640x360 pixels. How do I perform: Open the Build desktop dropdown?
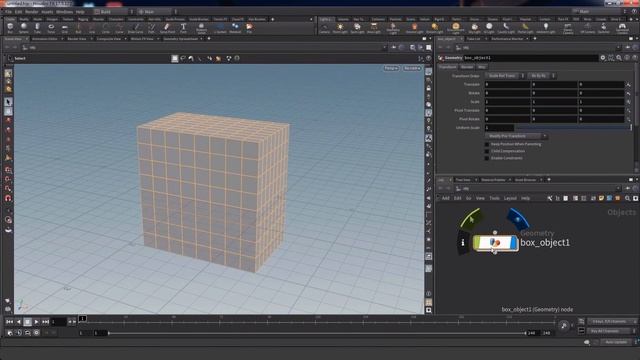[114, 12]
